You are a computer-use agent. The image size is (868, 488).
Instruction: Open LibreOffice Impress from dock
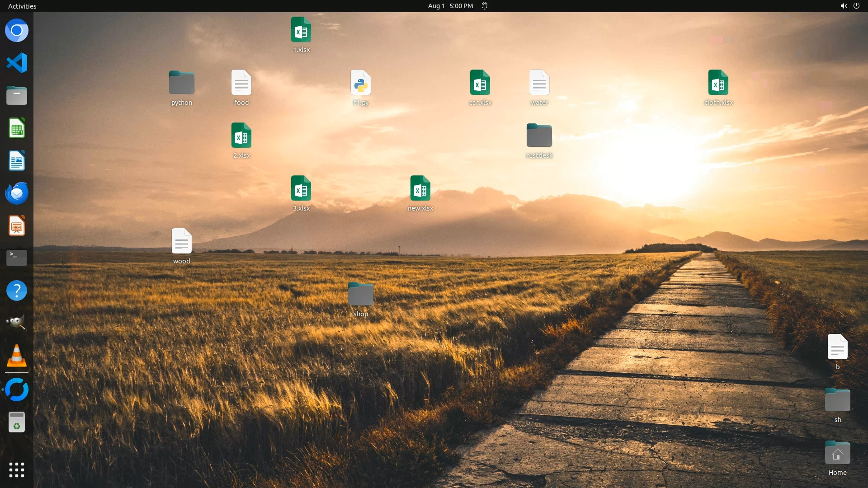[x=17, y=226]
